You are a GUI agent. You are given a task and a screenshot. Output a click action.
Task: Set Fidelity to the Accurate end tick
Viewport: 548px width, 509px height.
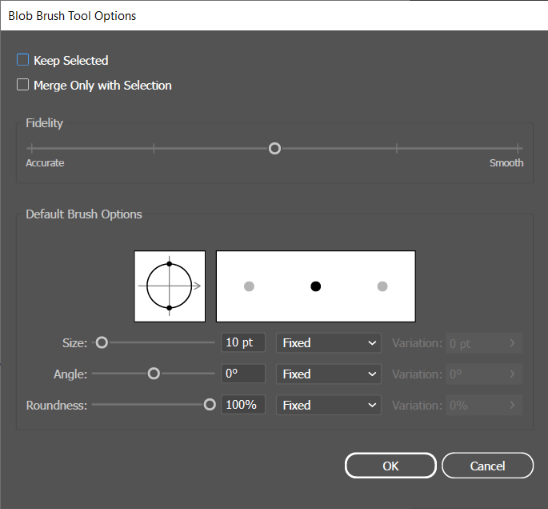tap(31, 148)
